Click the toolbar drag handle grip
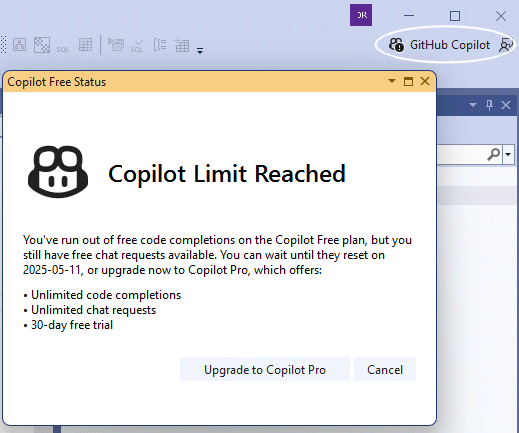Screen dimensions: 519x433 [x=4, y=44]
